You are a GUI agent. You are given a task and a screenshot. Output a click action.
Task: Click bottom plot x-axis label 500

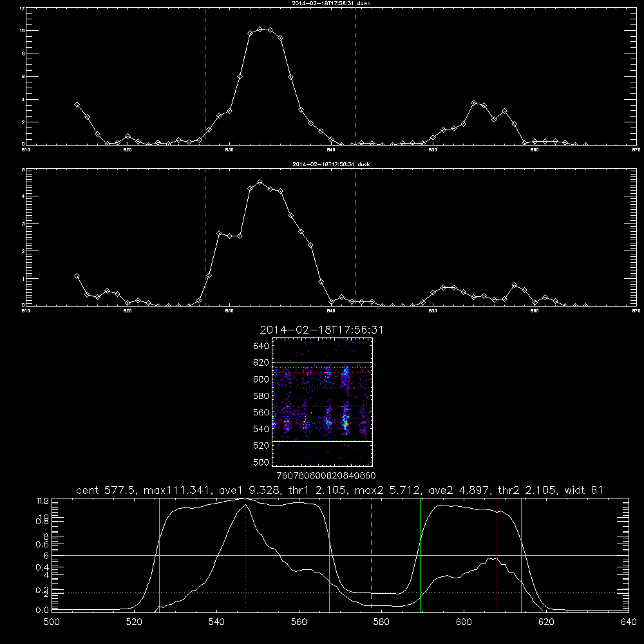[52, 622]
